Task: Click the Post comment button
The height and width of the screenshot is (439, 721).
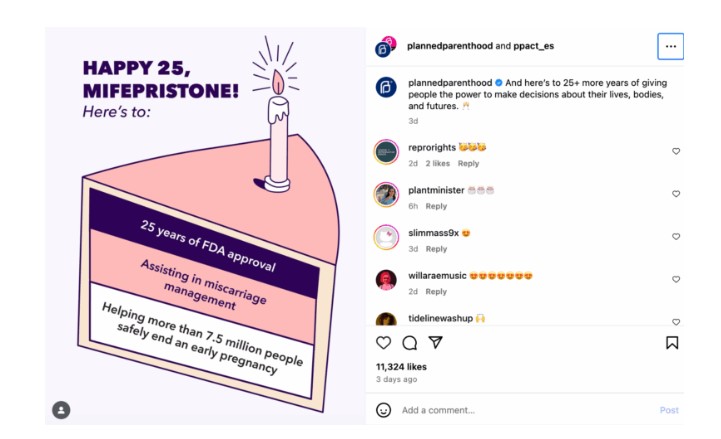Action: (x=669, y=410)
